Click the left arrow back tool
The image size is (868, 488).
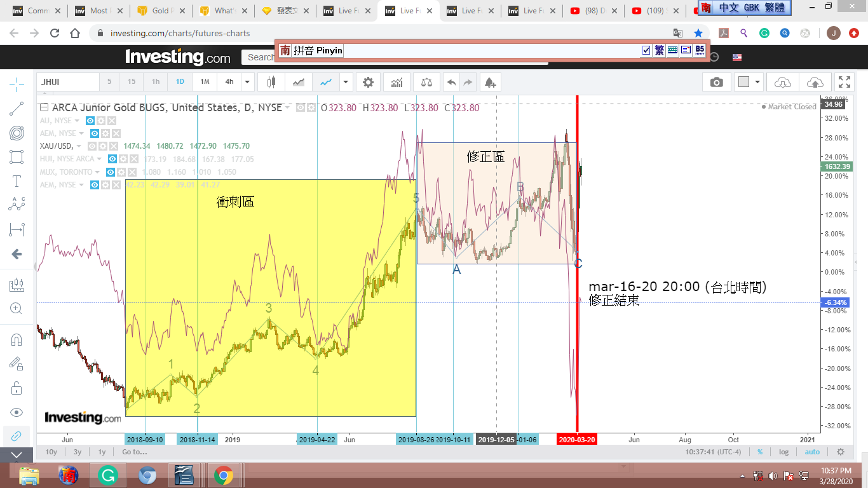pos(17,254)
